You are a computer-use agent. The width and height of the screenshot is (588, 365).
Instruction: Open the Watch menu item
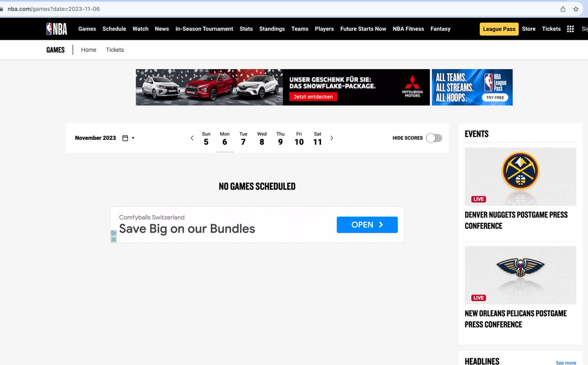[x=141, y=29]
